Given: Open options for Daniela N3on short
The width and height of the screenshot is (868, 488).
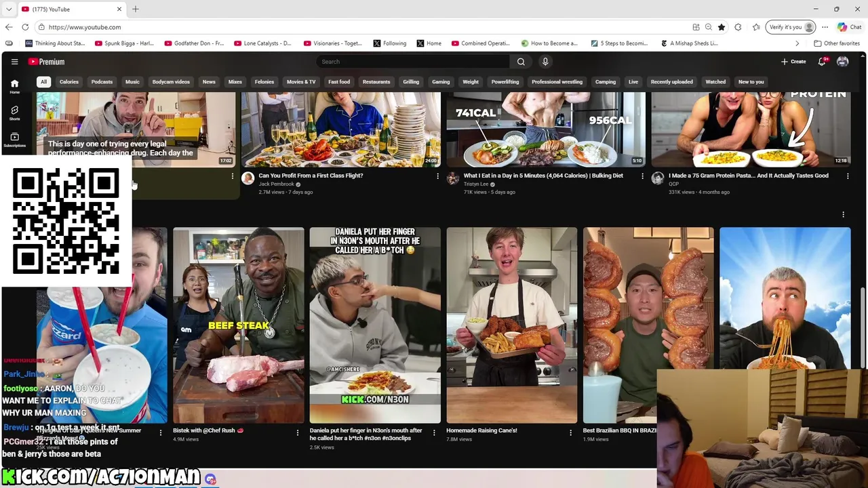Looking at the screenshot, I should [x=434, y=432].
